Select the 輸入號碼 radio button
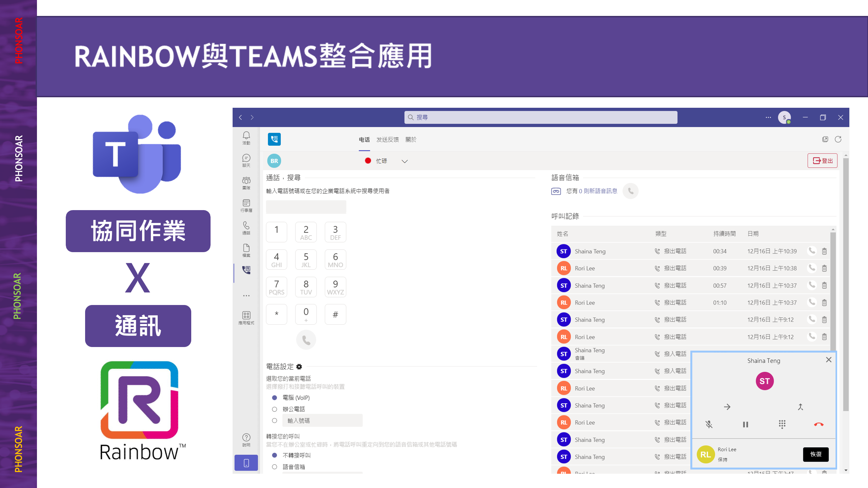868x488 pixels. pos(275,421)
